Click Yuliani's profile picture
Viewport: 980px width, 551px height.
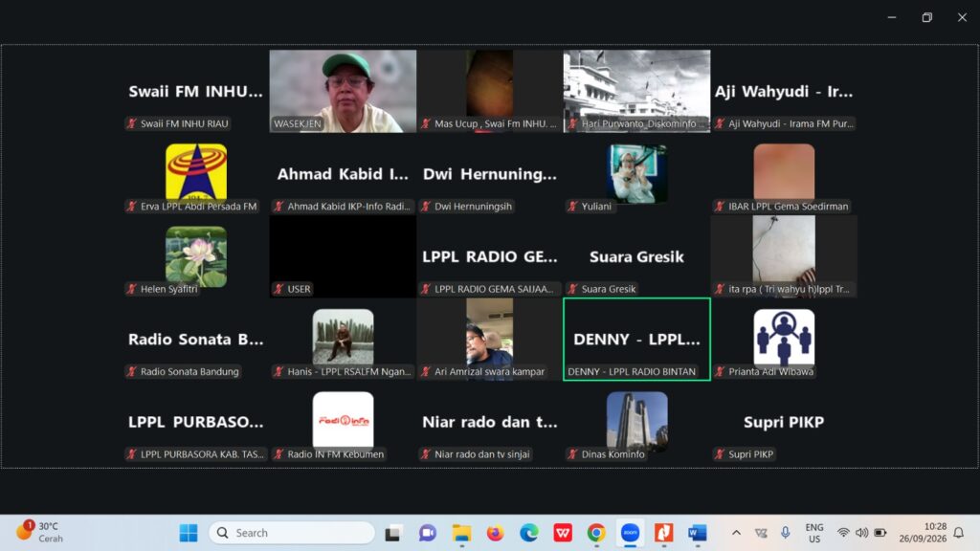click(636, 173)
